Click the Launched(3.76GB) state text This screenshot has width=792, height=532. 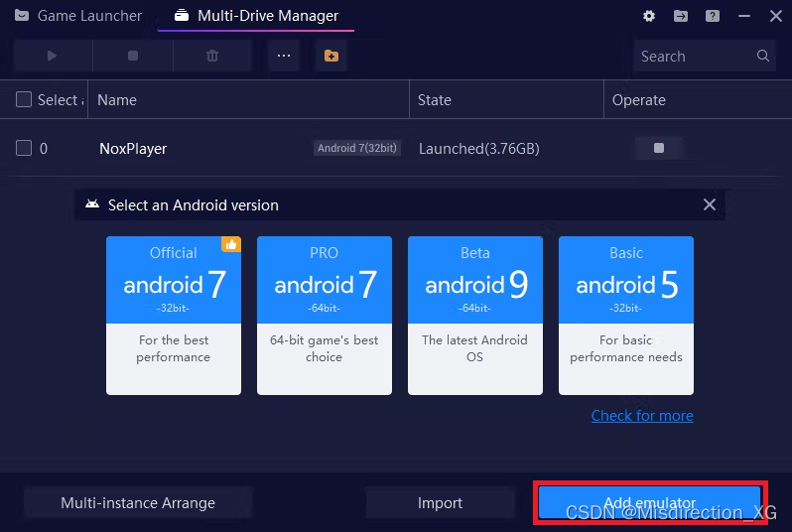tap(478, 149)
